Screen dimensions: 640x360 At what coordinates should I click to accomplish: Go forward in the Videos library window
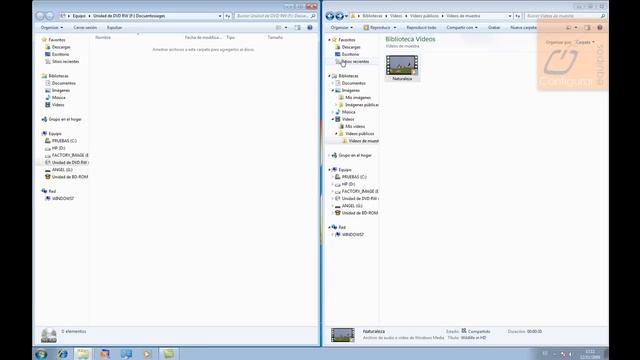coord(339,16)
